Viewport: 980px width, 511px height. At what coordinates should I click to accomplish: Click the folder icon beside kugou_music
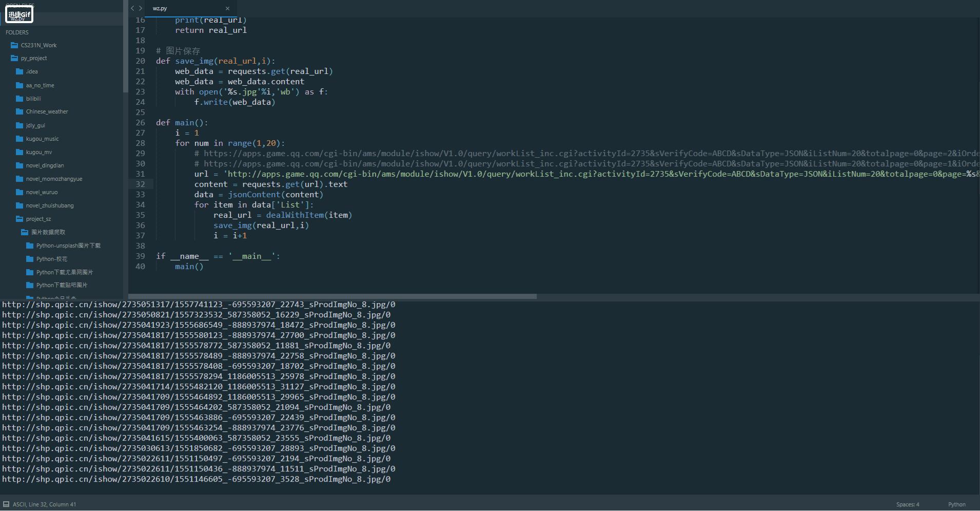(18, 139)
